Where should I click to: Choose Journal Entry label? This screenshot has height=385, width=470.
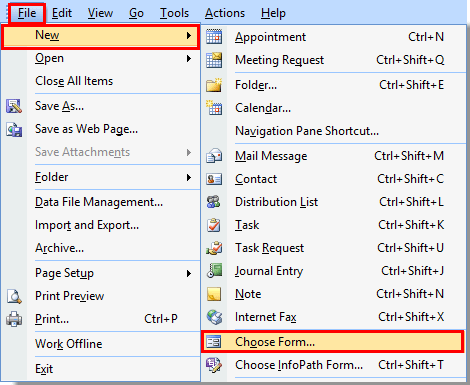269,271
